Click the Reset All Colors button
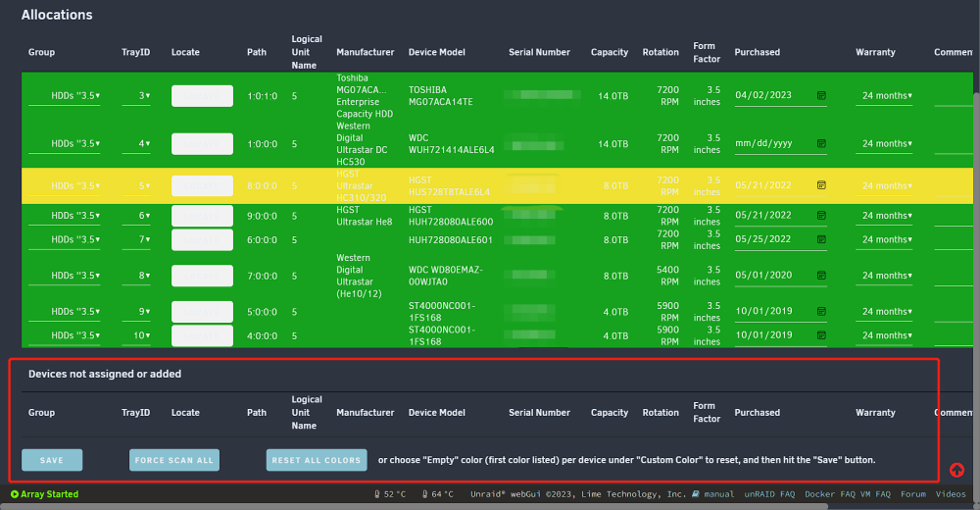 click(x=317, y=460)
